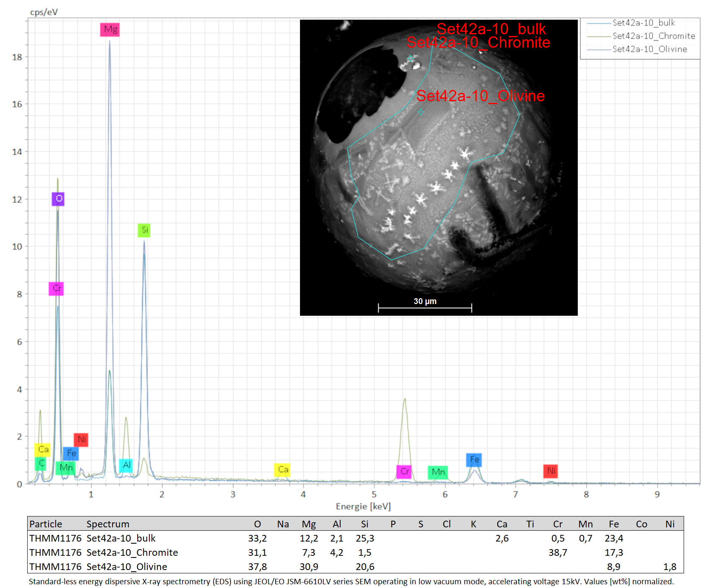
Task: Click the pink Mg peak label
Action: (110, 29)
